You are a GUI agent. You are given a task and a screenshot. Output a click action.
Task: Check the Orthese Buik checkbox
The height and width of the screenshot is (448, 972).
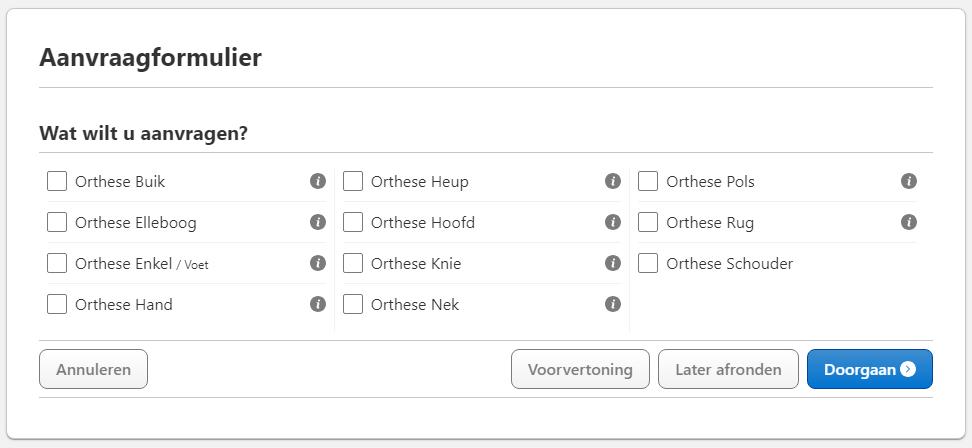(57, 181)
